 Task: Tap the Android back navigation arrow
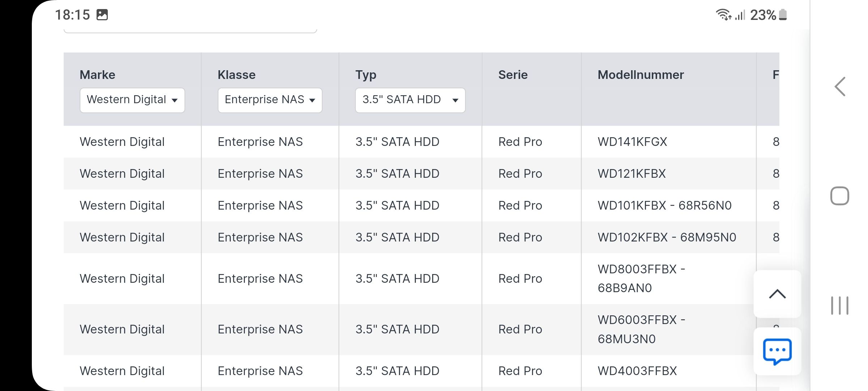[840, 87]
